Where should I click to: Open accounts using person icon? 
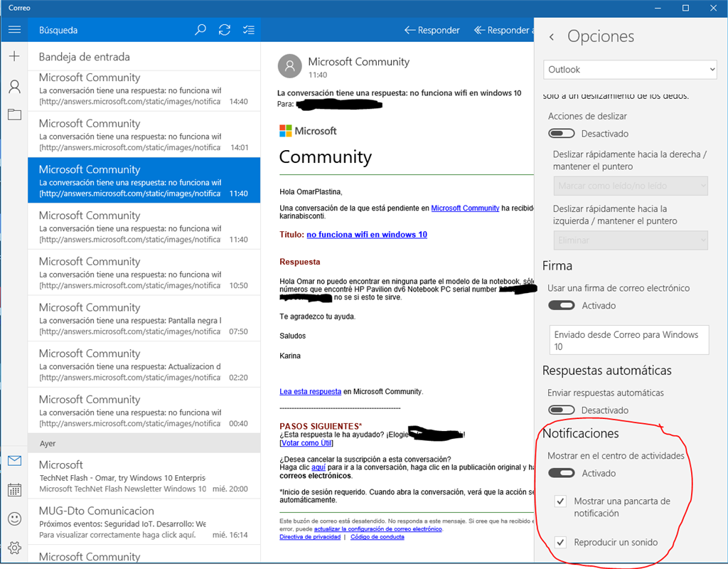click(x=14, y=86)
